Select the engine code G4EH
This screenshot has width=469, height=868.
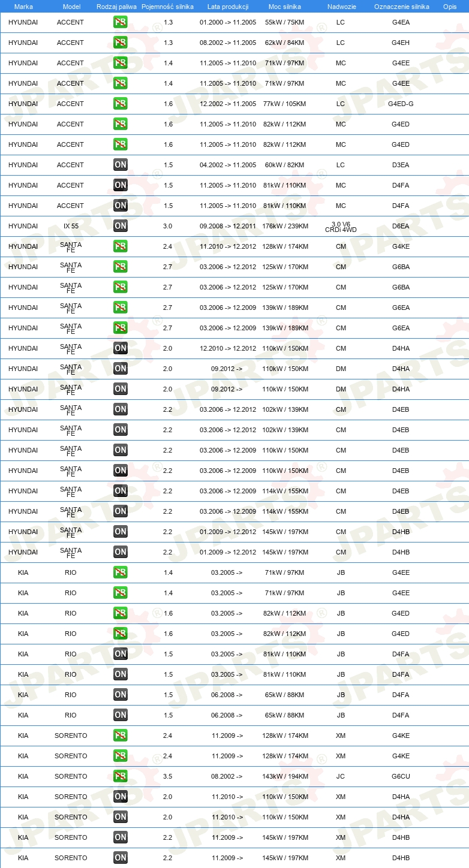401,43
